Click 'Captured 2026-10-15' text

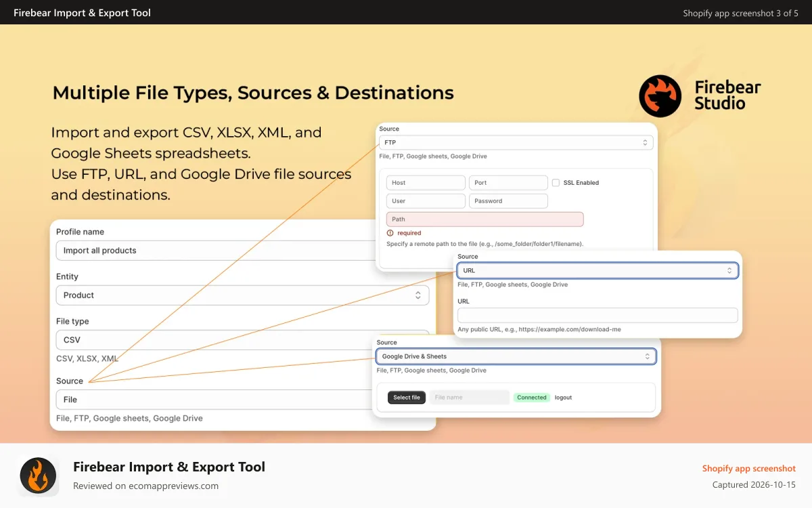pyautogui.click(x=754, y=485)
